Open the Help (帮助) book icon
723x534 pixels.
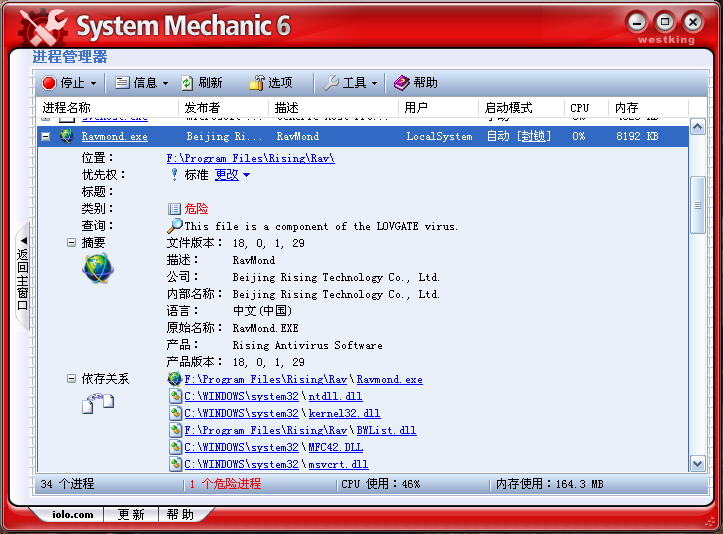[x=402, y=83]
